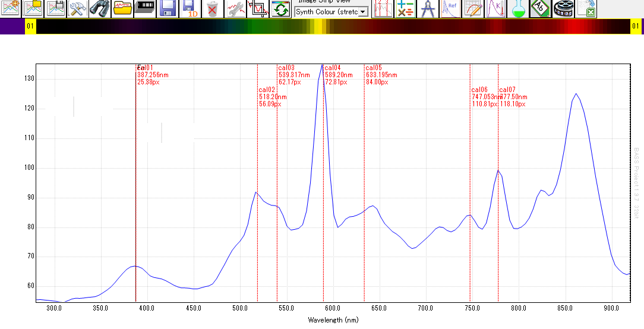Screen dimensions: 644x329
Task: Click the trash bin delete icon
Action: tap(212, 8)
